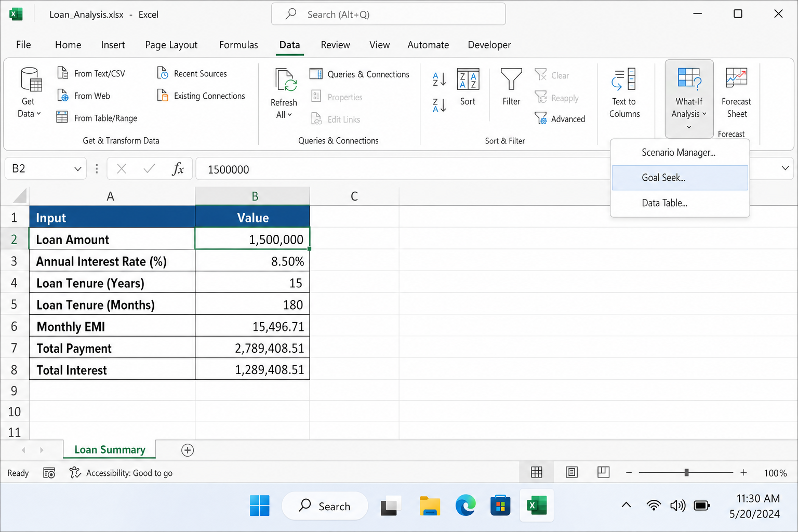Sort Z to A descending
The image size is (798, 532).
point(439,105)
